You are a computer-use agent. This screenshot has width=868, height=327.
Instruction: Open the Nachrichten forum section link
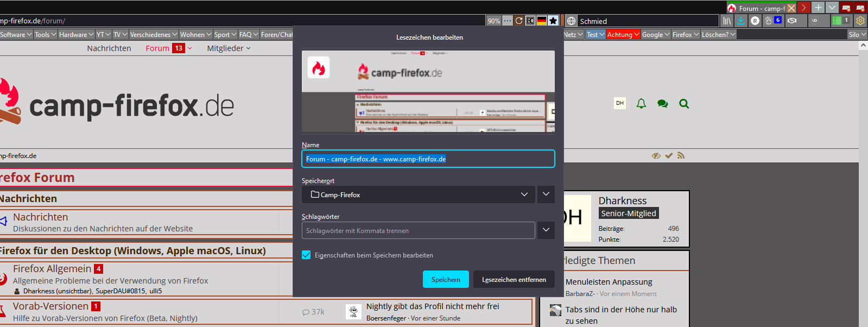[40, 217]
